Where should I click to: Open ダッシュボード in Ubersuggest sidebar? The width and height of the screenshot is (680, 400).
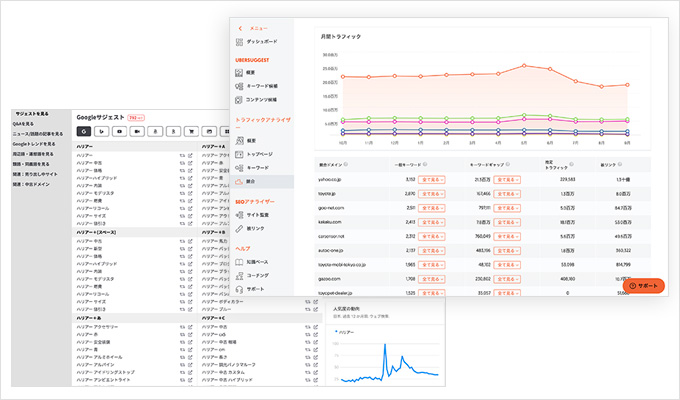tap(256, 42)
